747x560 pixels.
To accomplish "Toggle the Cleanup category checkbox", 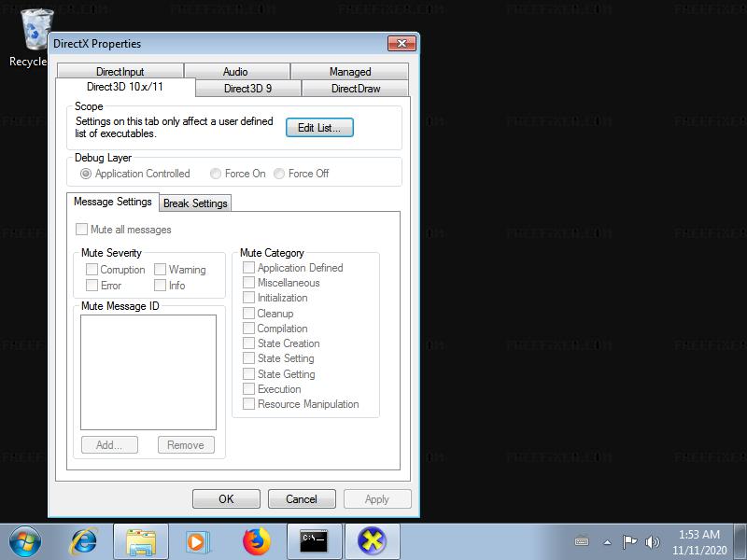I will click(268, 314).
